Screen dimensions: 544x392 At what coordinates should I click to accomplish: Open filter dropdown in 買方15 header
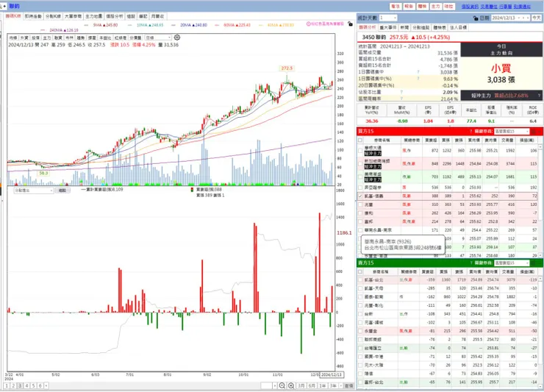pos(512,131)
